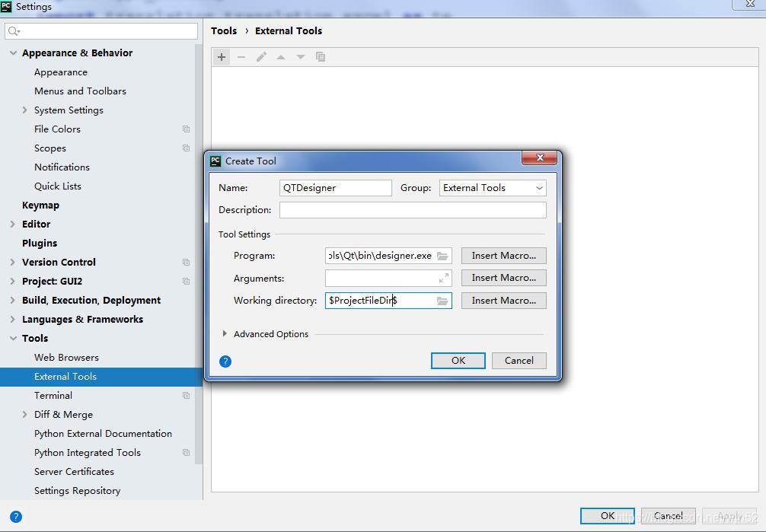The image size is (766, 532).
Task: Expand the Diff & Merge node
Action: click(24, 414)
